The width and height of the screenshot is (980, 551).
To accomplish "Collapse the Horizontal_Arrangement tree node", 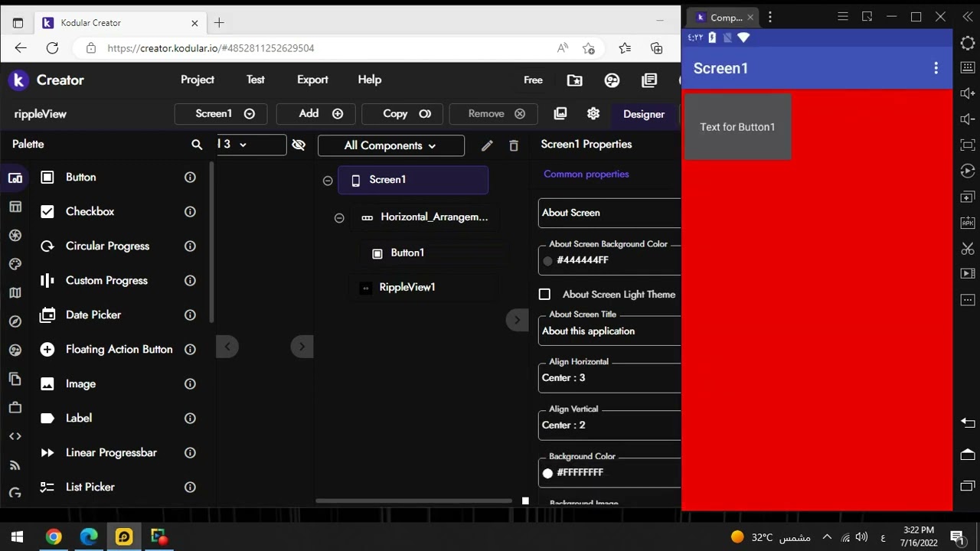I will pyautogui.click(x=339, y=218).
